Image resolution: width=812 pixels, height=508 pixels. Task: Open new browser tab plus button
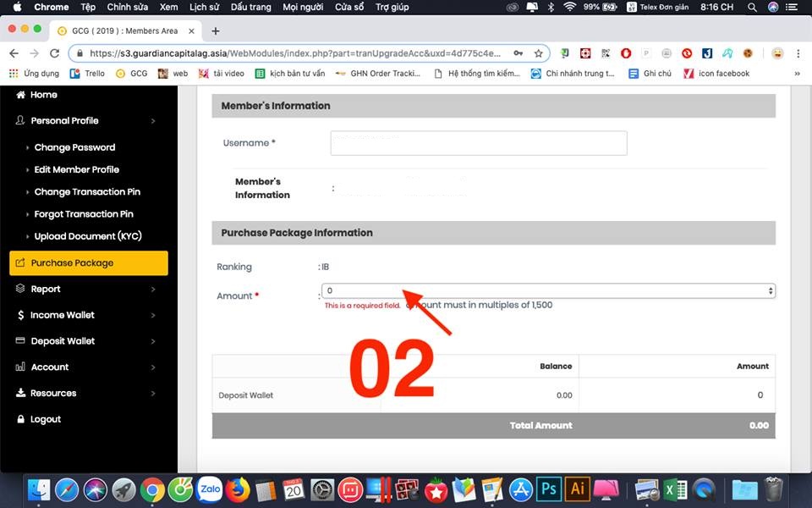tap(216, 30)
